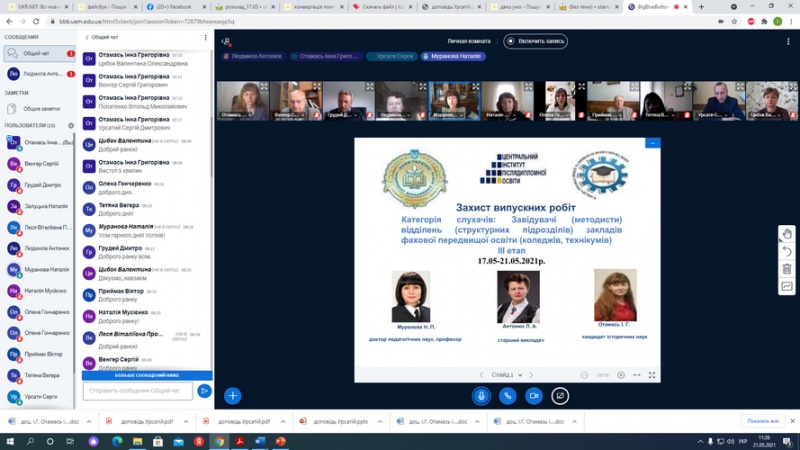This screenshot has width=800, height=450.
Task: Go to the next slide arrow
Action: [x=531, y=375]
